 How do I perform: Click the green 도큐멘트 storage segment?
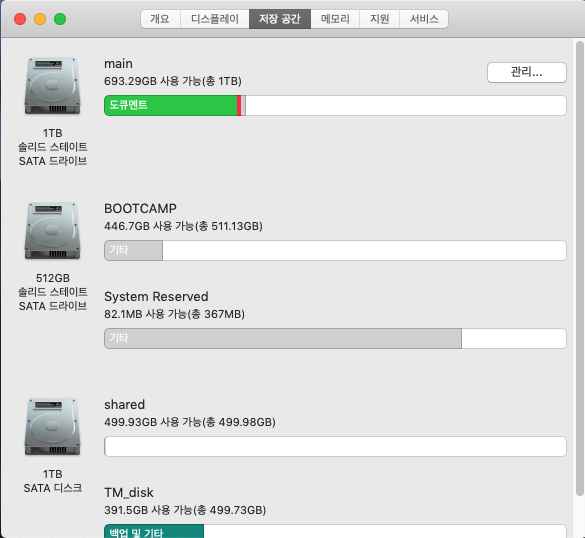click(171, 106)
